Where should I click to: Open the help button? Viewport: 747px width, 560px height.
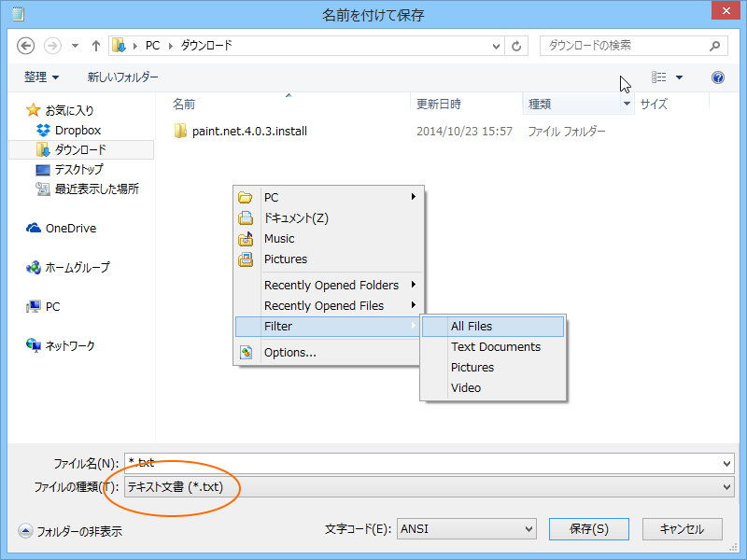pyautogui.click(x=717, y=77)
